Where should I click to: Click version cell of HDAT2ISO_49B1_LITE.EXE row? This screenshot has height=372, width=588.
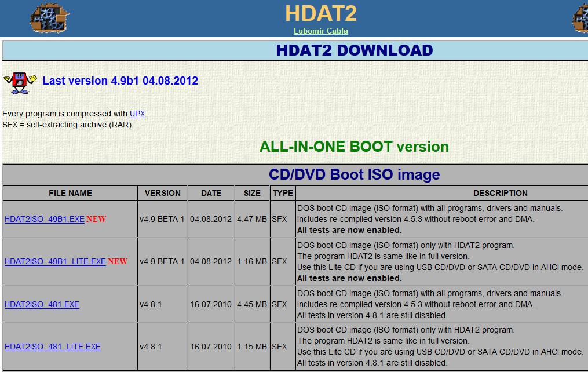point(162,261)
